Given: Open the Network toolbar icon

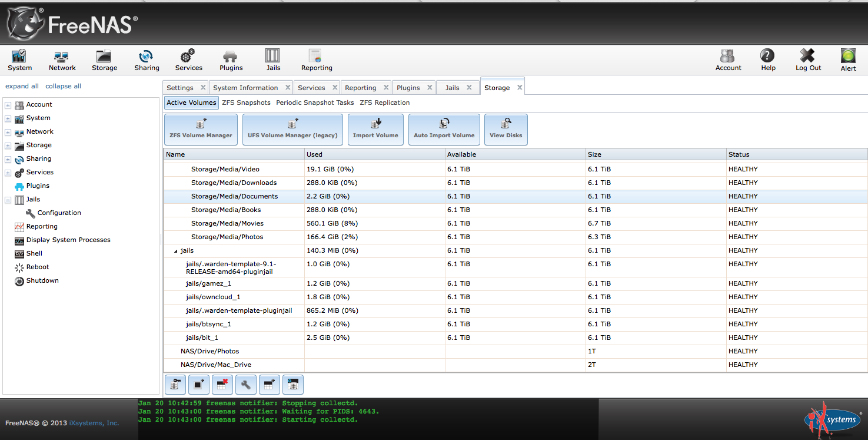Looking at the screenshot, I should point(62,60).
